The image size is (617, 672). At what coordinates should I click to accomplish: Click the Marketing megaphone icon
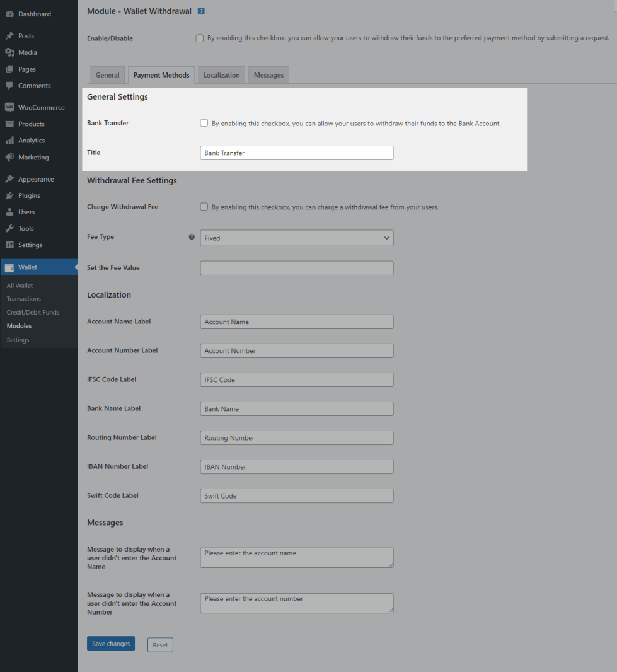pos(9,158)
